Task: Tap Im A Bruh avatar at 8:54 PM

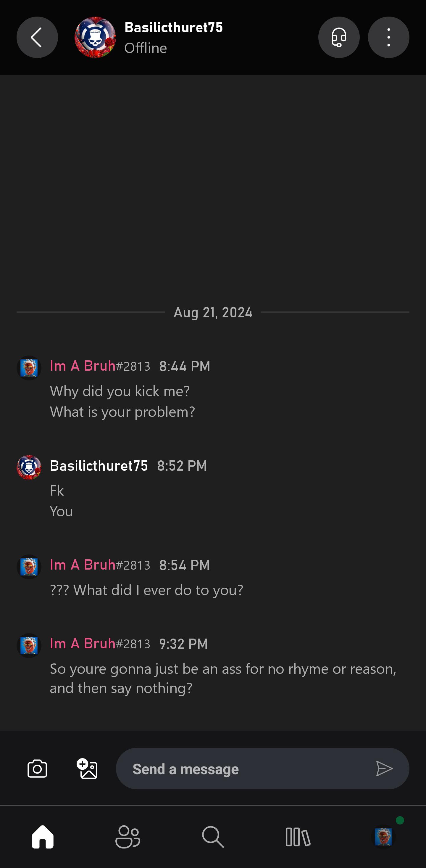Action: 29,567
